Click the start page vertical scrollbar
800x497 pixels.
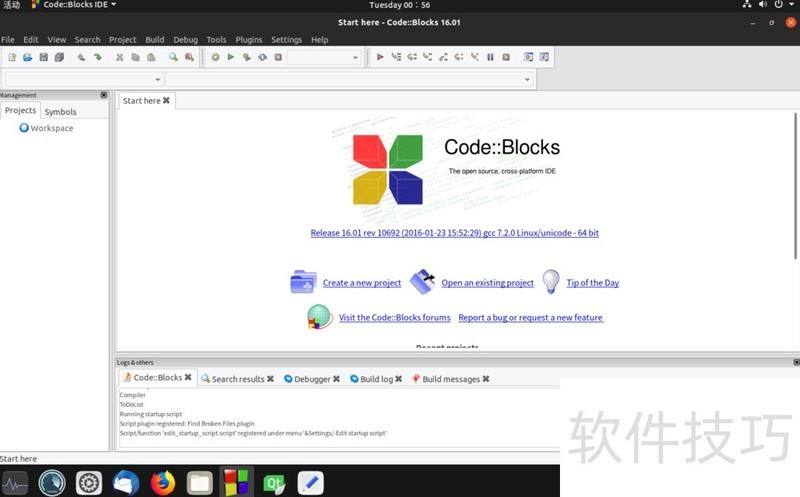point(795,186)
